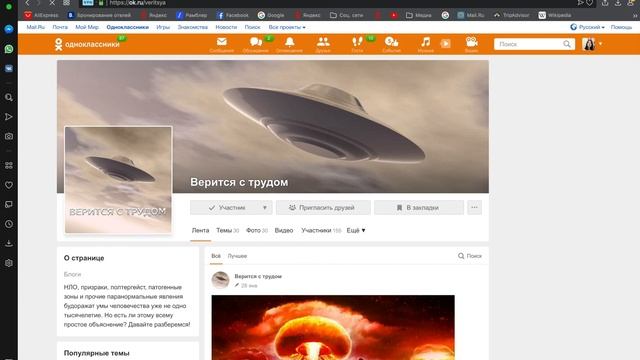Click the browser downloads icon at top right
The height and width of the screenshot is (360, 640).
point(618,3)
